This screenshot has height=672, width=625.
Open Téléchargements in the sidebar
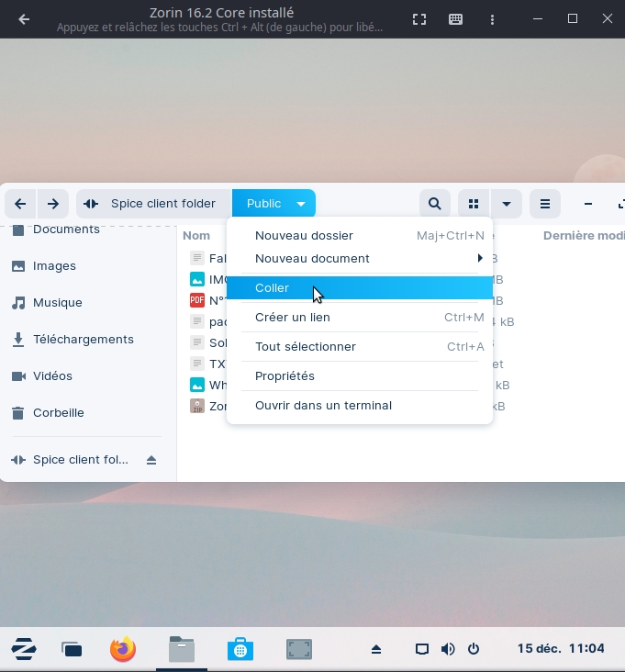83,340
